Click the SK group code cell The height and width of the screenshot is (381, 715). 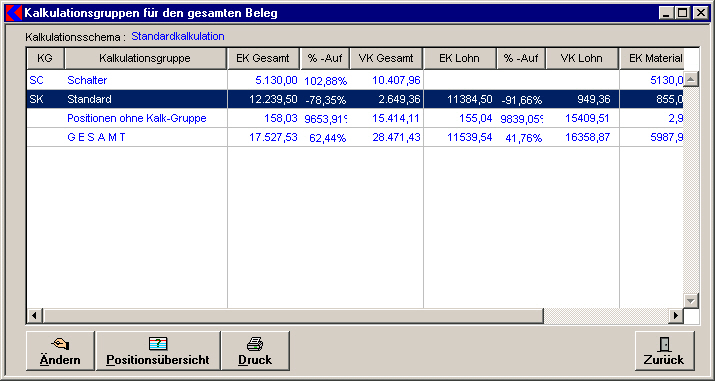tap(36, 99)
